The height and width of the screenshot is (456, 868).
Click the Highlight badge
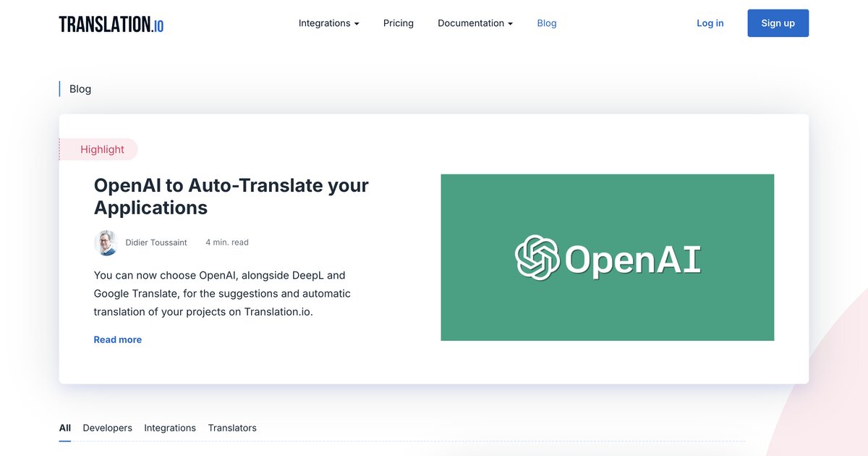(101, 149)
